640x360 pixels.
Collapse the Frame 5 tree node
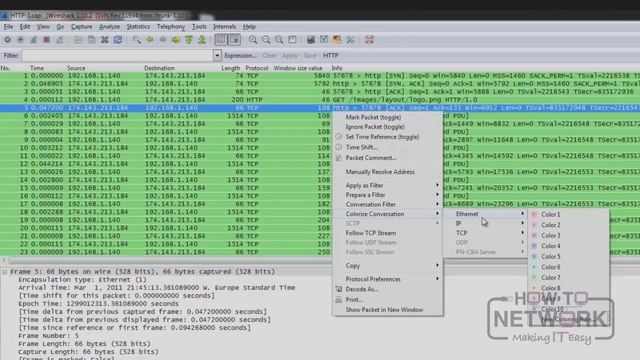4,272
